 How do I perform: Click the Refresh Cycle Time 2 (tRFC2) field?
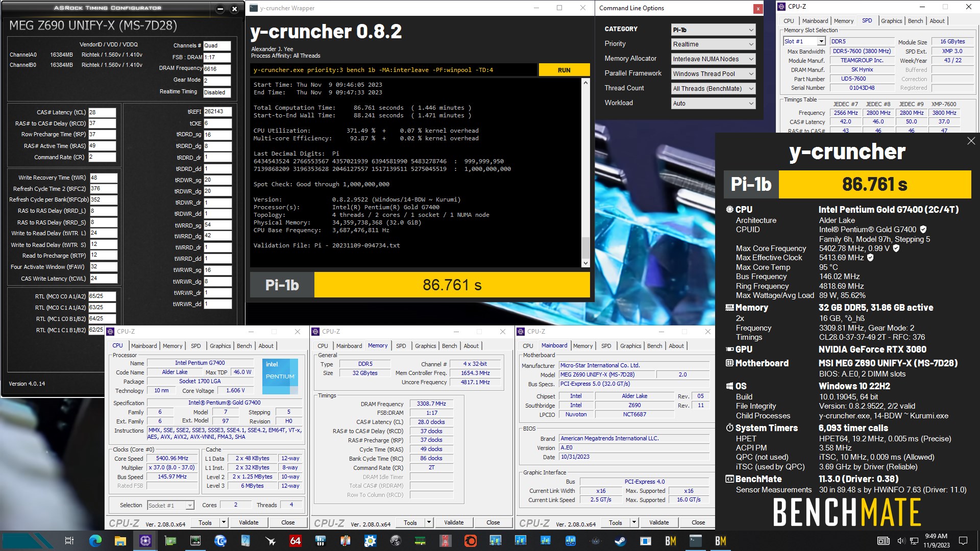pyautogui.click(x=104, y=189)
